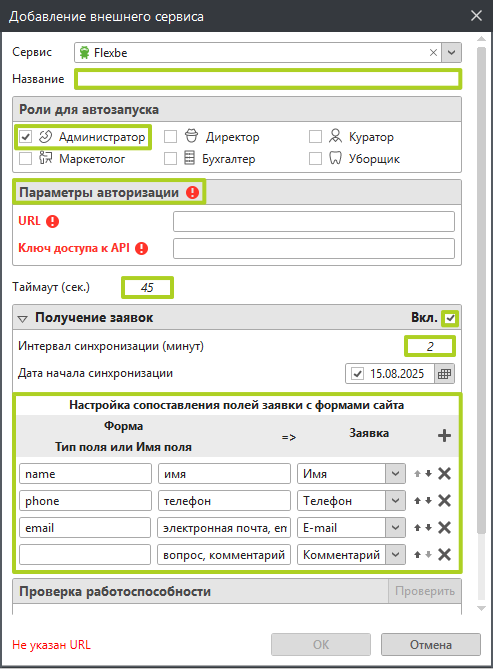Focus the Ключ доступа к API field
Image resolution: width=493 pixels, height=669 pixels.
[314, 248]
